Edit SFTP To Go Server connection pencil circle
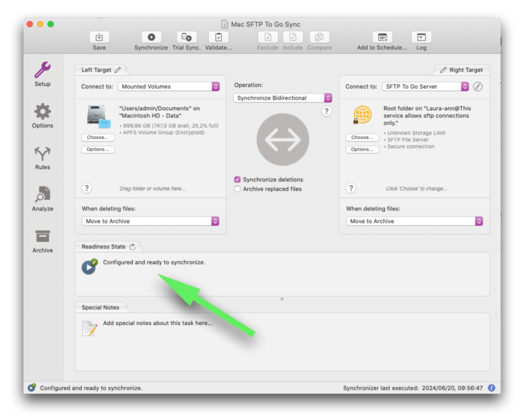Viewport: 520px width, 420px height. [478, 87]
